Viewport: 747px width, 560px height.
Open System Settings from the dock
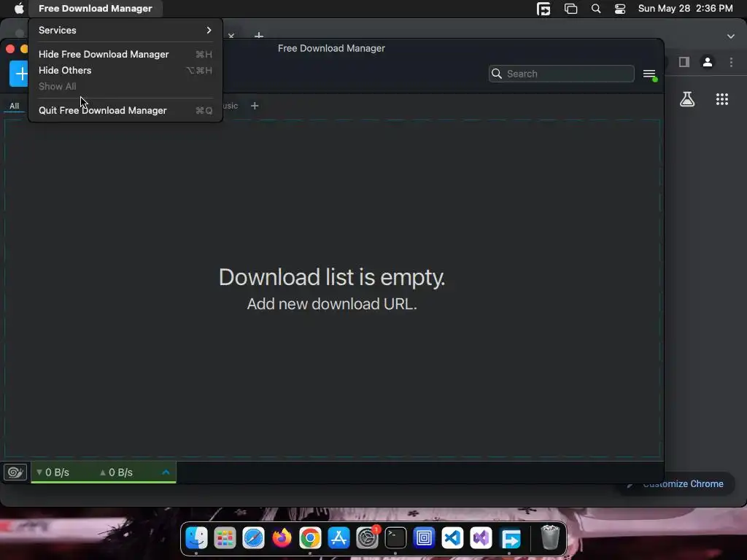pyautogui.click(x=368, y=538)
